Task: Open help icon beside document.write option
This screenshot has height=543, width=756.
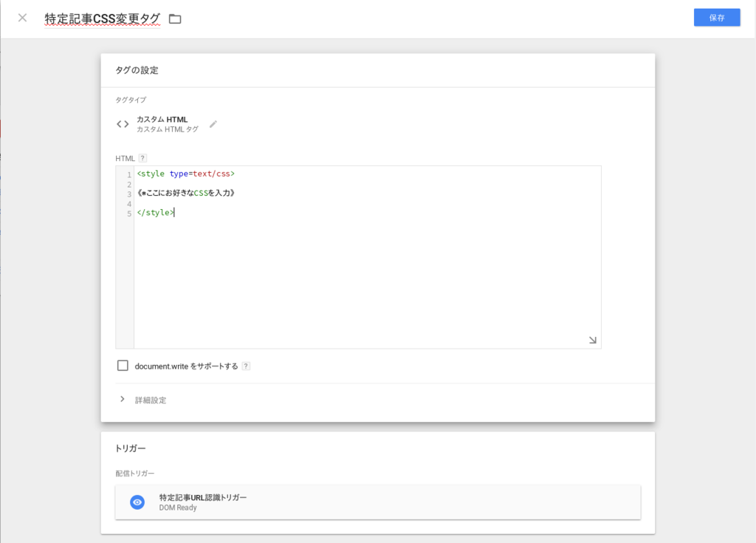Action: pos(246,366)
